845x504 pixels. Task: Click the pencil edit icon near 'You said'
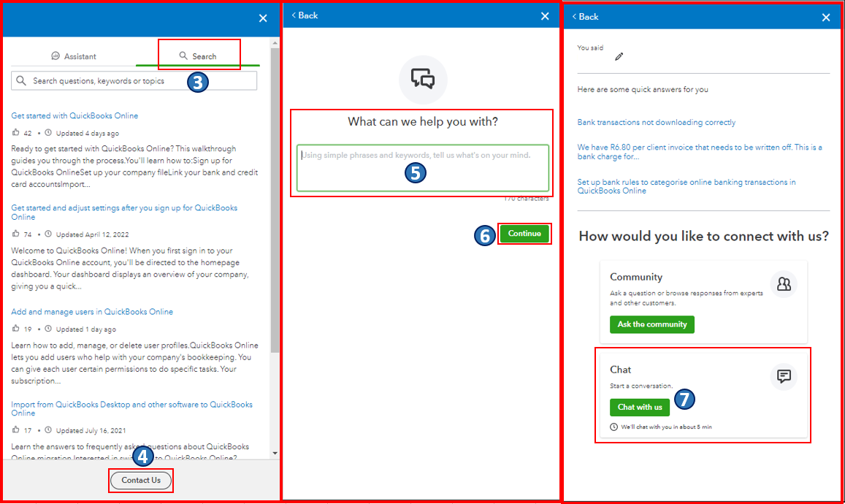coord(619,56)
